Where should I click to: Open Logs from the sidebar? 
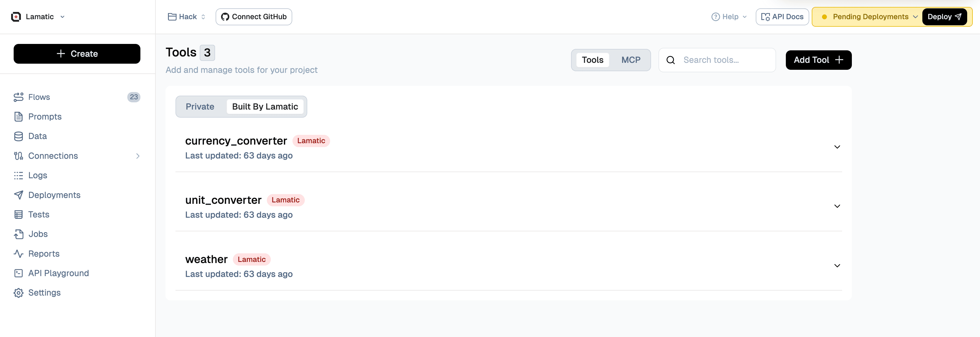[x=38, y=175]
